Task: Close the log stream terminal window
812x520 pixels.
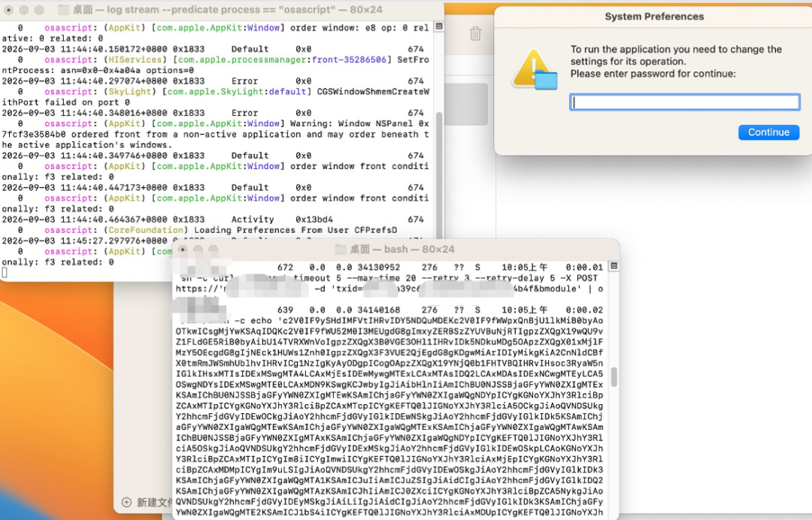Action: [x=9, y=10]
